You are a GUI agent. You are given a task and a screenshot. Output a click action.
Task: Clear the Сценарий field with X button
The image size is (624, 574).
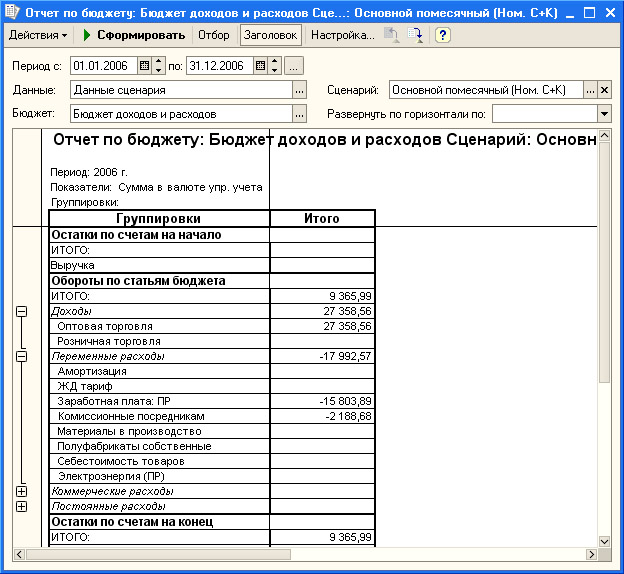click(604, 90)
